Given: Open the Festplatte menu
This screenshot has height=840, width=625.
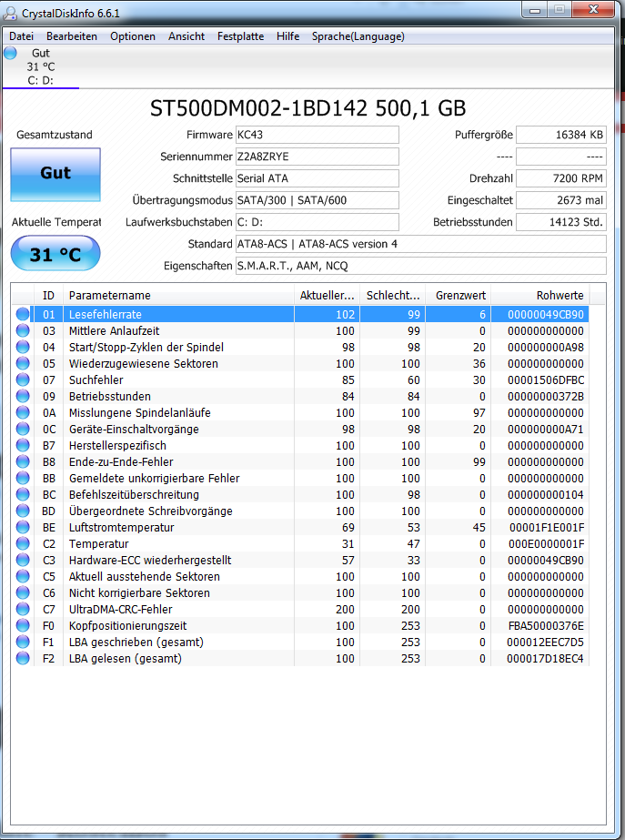Looking at the screenshot, I should pos(240,36).
